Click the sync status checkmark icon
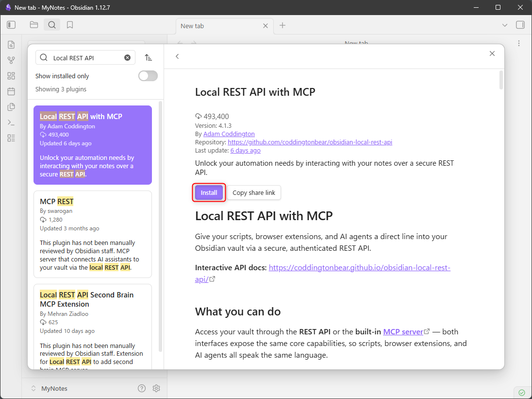 pyautogui.click(x=522, y=393)
